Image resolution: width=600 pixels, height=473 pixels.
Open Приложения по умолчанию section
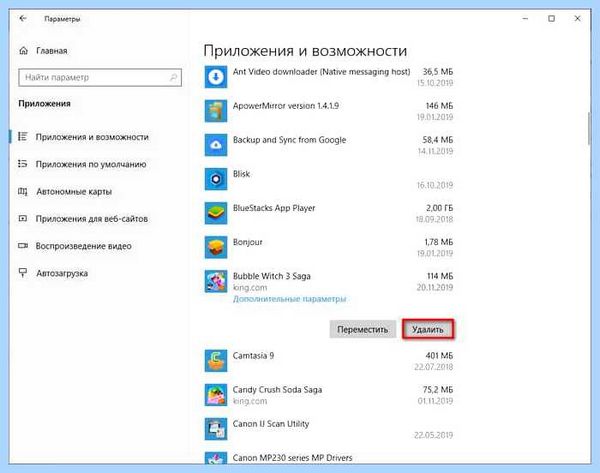pos(91,164)
